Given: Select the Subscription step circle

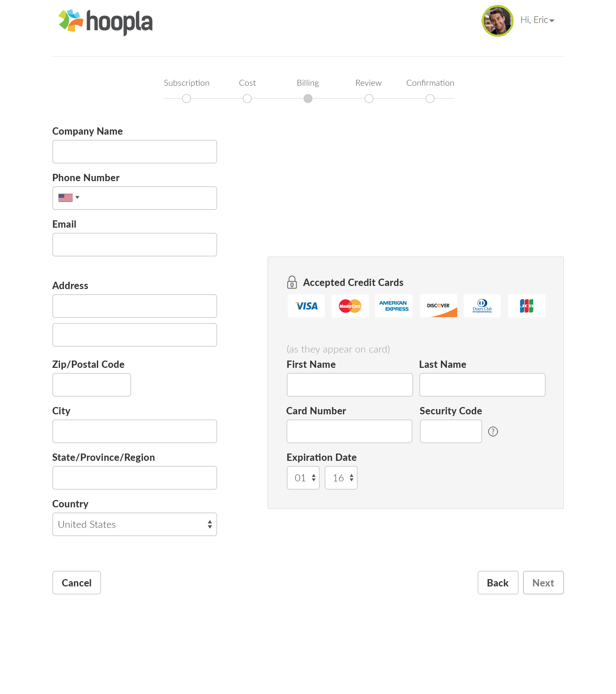Looking at the screenshot, I should pos(187,99).
